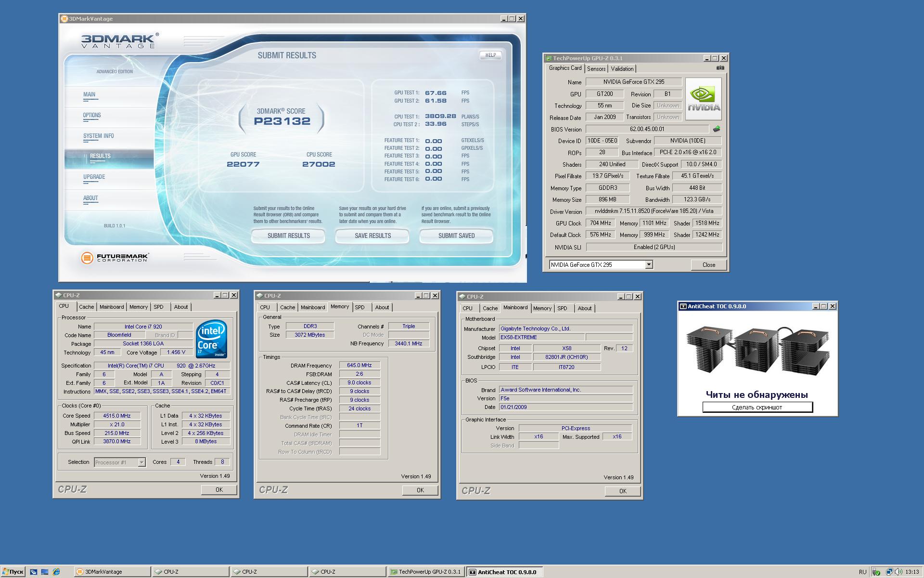Open the Validation tab in GPU-Z

click(622, 69)
